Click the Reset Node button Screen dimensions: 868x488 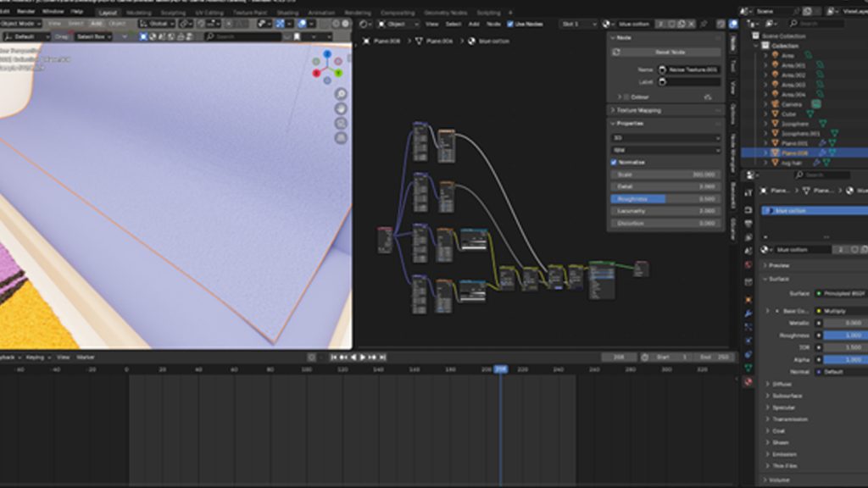[669, 53]
